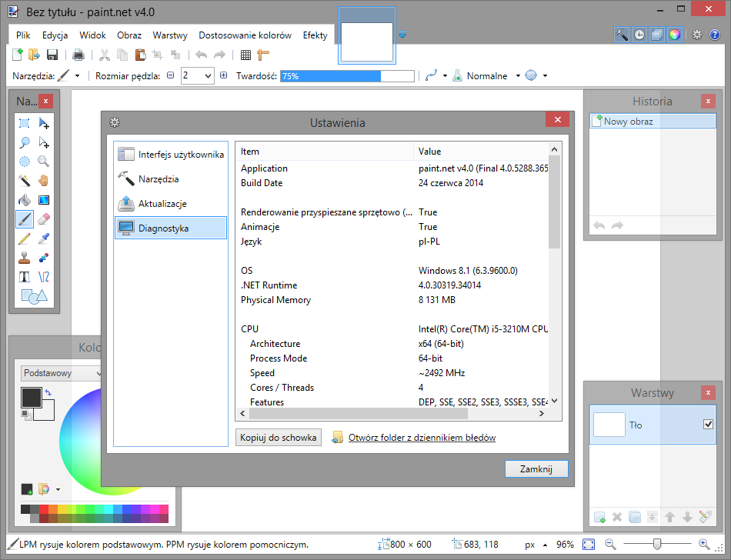Open the Warstwy menu
This screenshot has width=731, height=560.
point(170,35)
